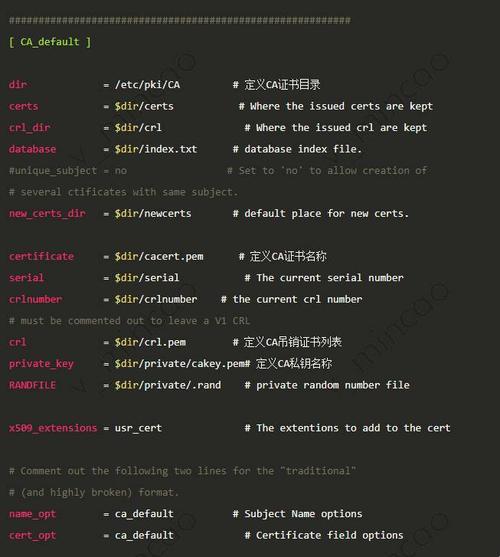The image size is (500, 557).
Task: Click the cert_opt key name
Action: click(x=32, y=535)
